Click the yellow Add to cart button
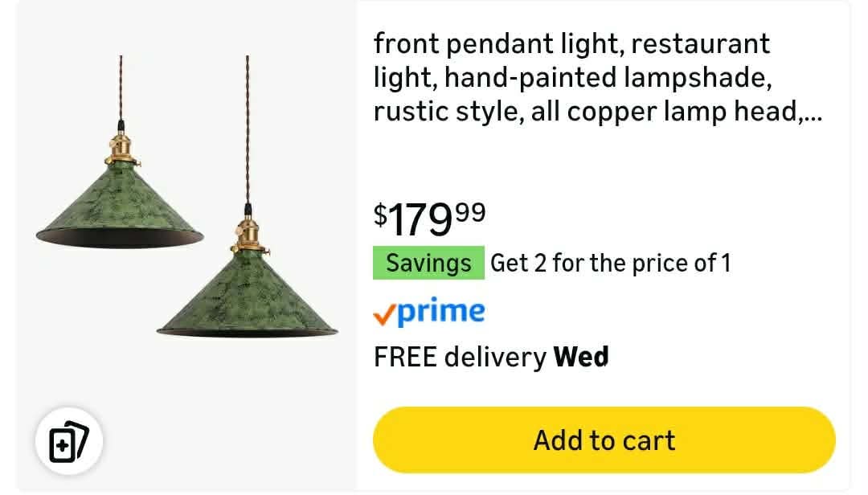 point(604,440)
